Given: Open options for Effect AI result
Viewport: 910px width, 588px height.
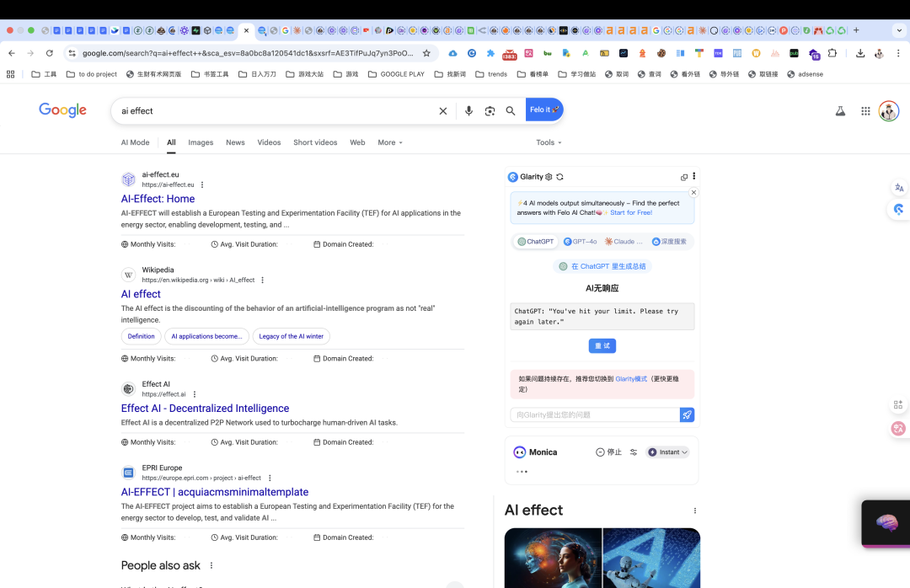Looking at the screenshot, I should click(195, 394).
